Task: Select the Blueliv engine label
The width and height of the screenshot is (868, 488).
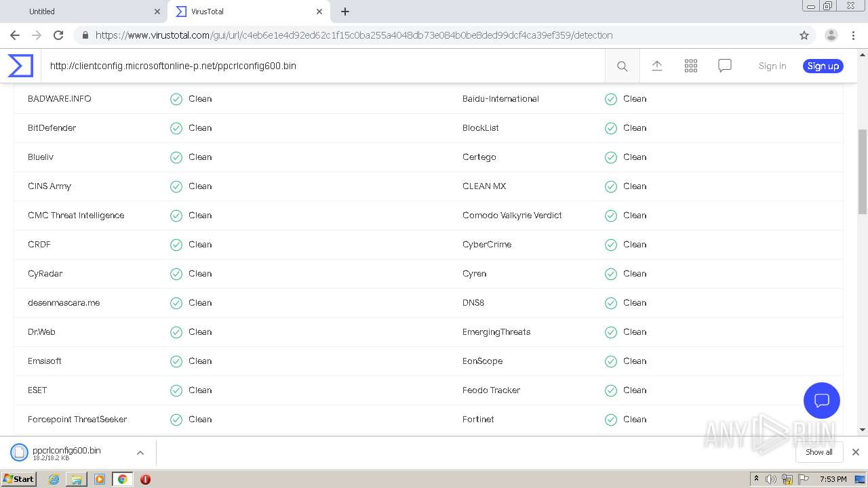Action: click(x=41, y=157)
